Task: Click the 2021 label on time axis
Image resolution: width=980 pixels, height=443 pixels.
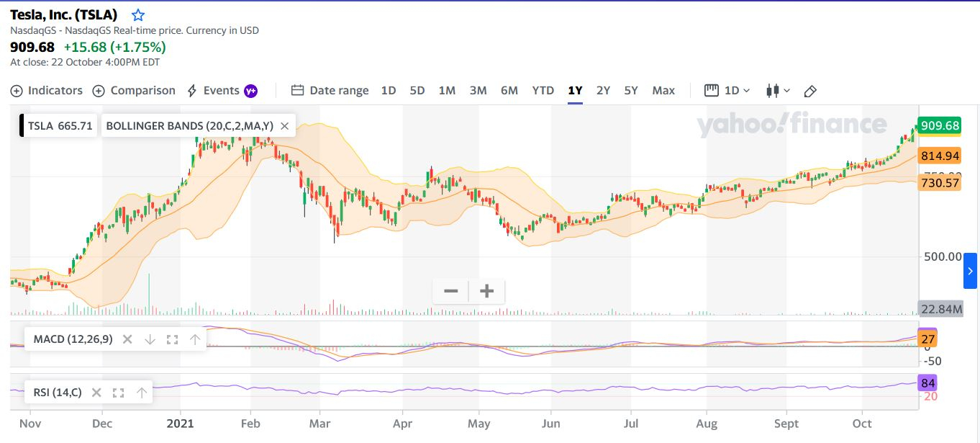Action: click(x=178, y=424)
